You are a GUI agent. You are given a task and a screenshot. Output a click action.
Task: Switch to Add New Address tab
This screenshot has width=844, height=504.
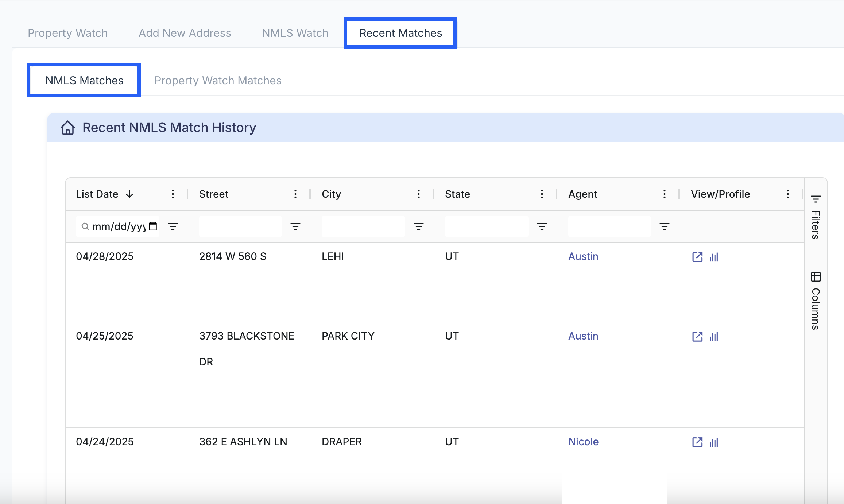coord(185,33)
